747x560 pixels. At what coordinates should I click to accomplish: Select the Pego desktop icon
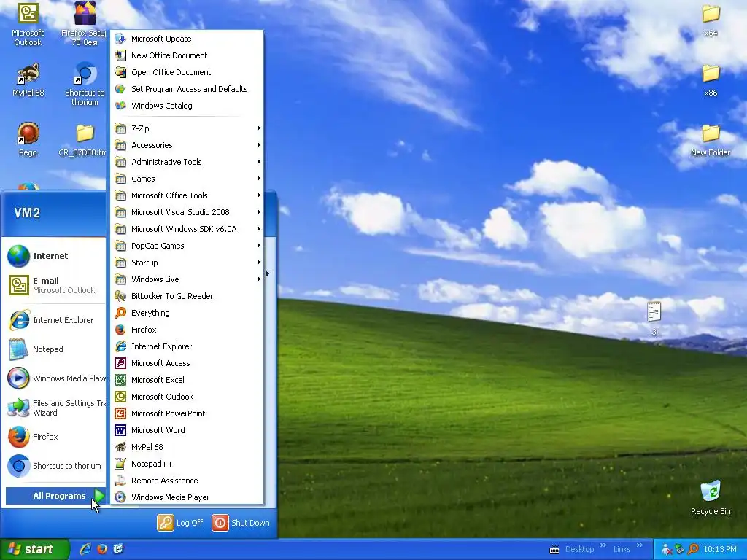28,139
